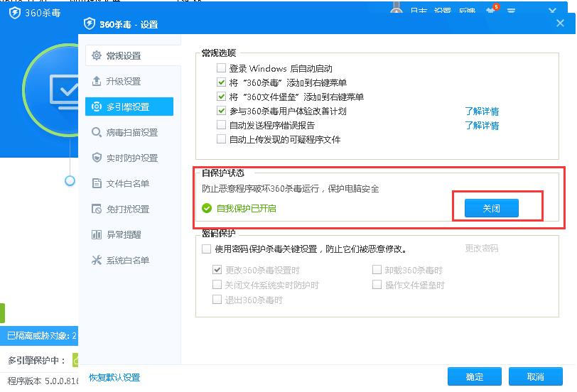Click the 自我保护已开启 status text
The image size is (577, 392).
(x=246, y=209)
